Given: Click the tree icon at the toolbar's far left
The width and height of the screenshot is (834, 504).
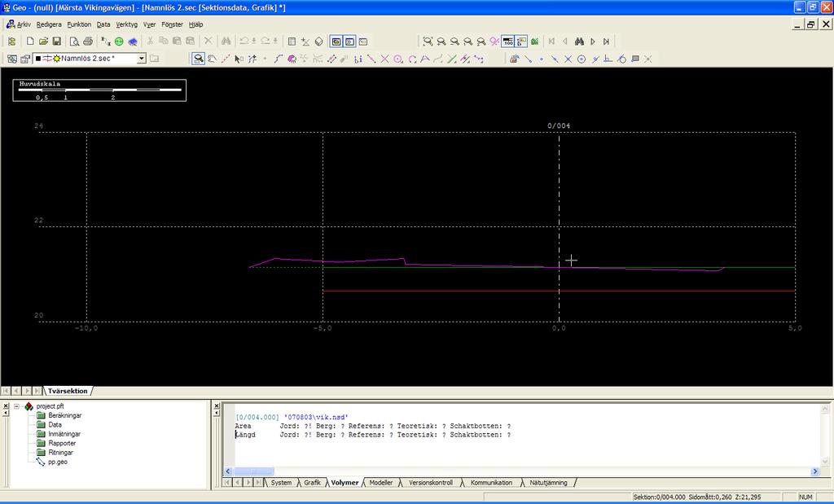Looking at the screenshot, I should (x=11, y=42).
